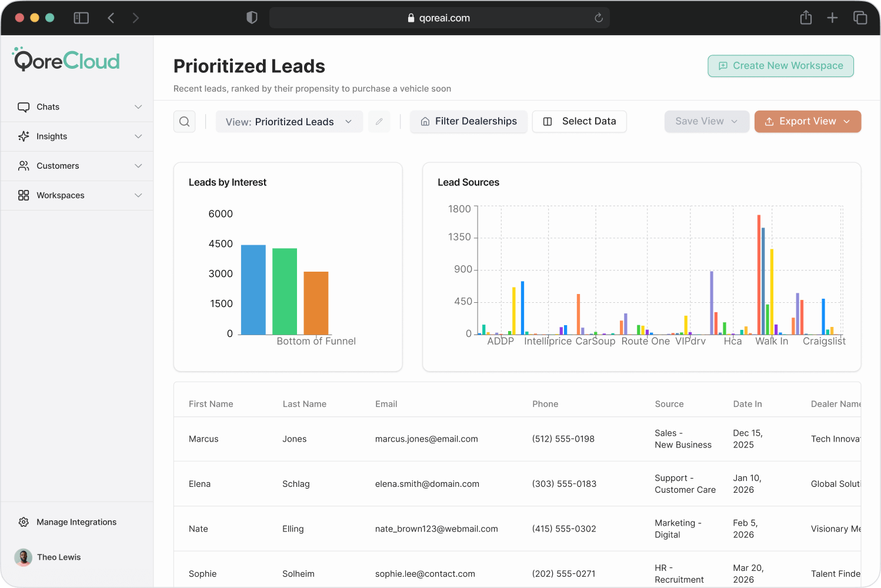Click the Theo Lewis profile avatar
The height and width of the screenshot is (588, 881).
tap(24, 557)
